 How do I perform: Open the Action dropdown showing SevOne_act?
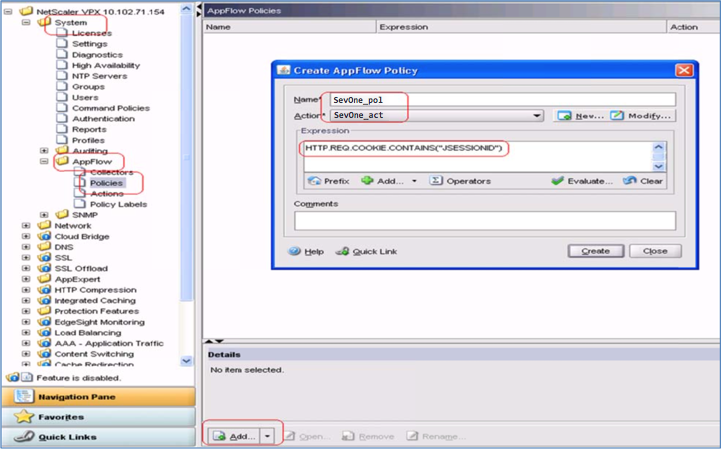tap(537, 115)
